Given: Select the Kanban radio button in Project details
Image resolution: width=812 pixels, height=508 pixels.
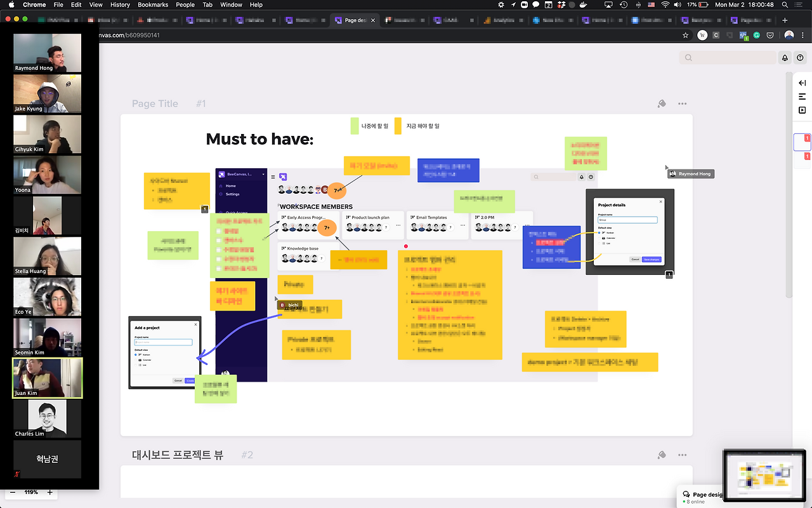Looking at the screenshot, I should pos(599,233).
